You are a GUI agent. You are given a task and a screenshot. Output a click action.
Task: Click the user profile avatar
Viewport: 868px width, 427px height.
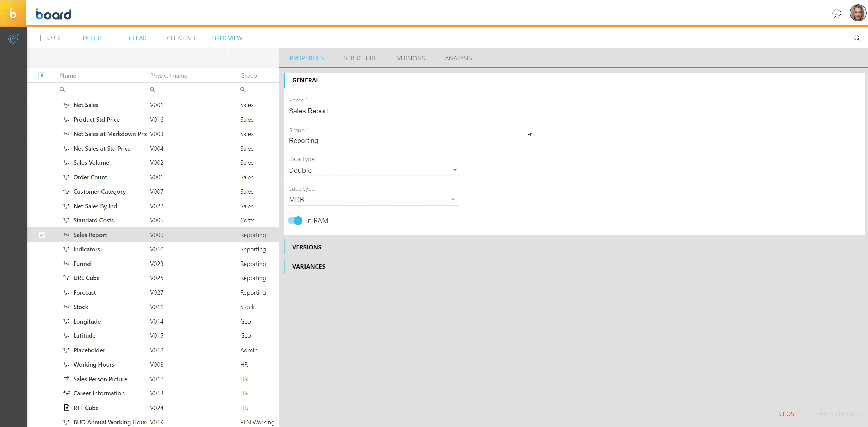tap(857, 14)
